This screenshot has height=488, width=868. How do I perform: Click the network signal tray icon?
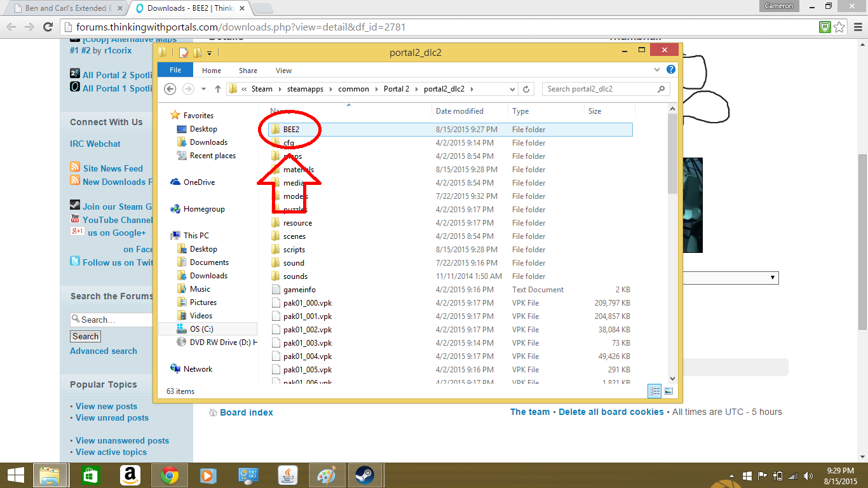coord(793,475)
